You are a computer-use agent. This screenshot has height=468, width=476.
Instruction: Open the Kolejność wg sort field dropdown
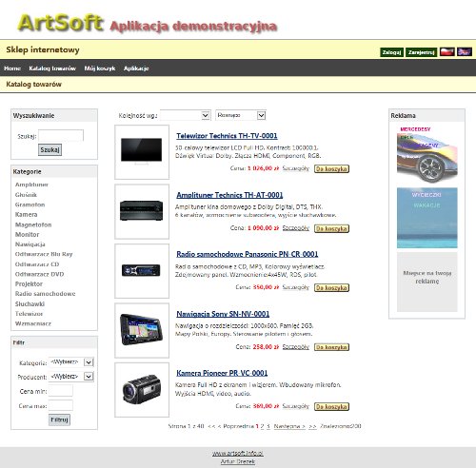[x=185, y=115]
